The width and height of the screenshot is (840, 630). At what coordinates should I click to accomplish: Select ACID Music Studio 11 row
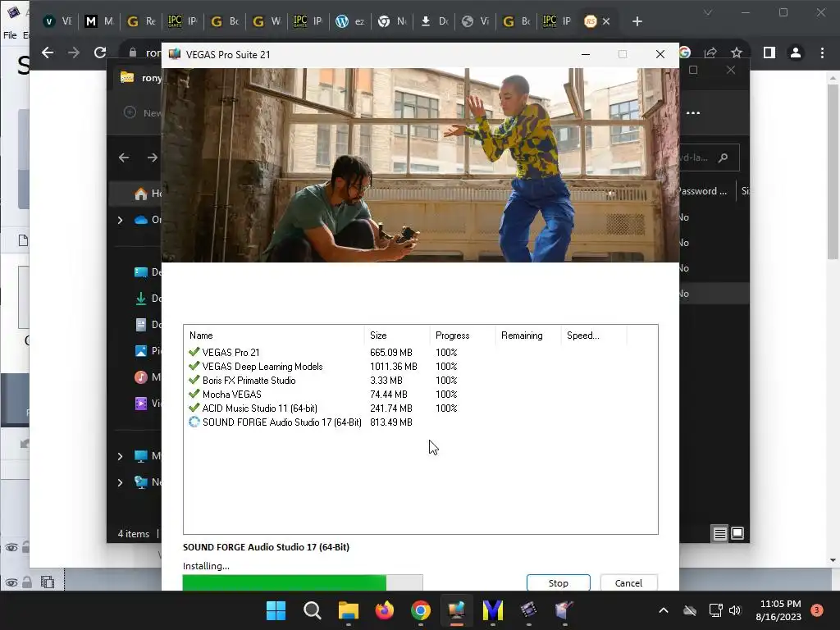pos(421,409)
